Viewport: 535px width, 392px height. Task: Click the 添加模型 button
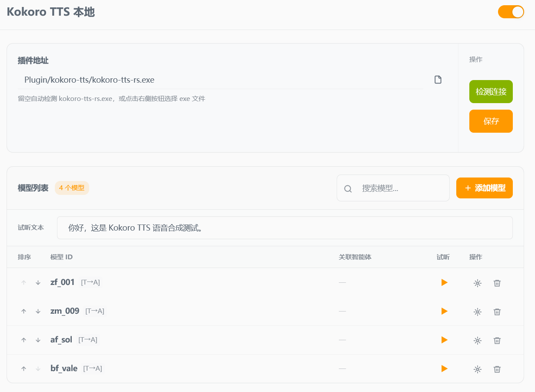coord(484,188)
